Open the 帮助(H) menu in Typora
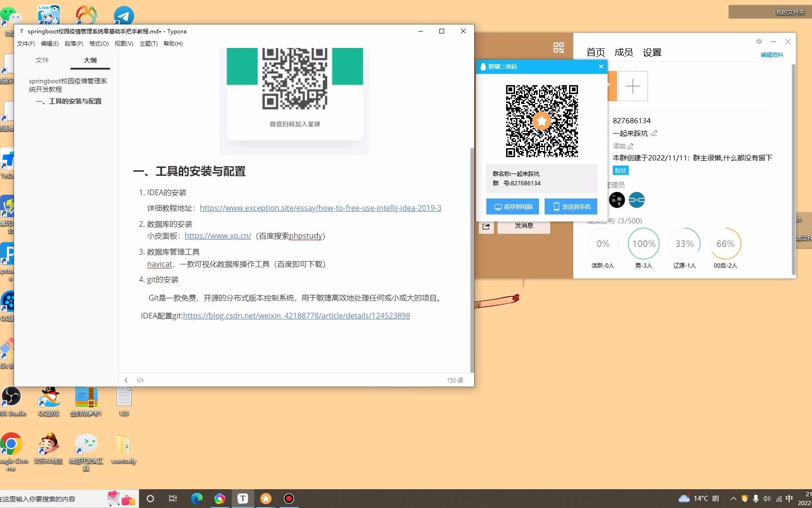Image resolution: width=812 pixels, height=508 pixels. 173,44
